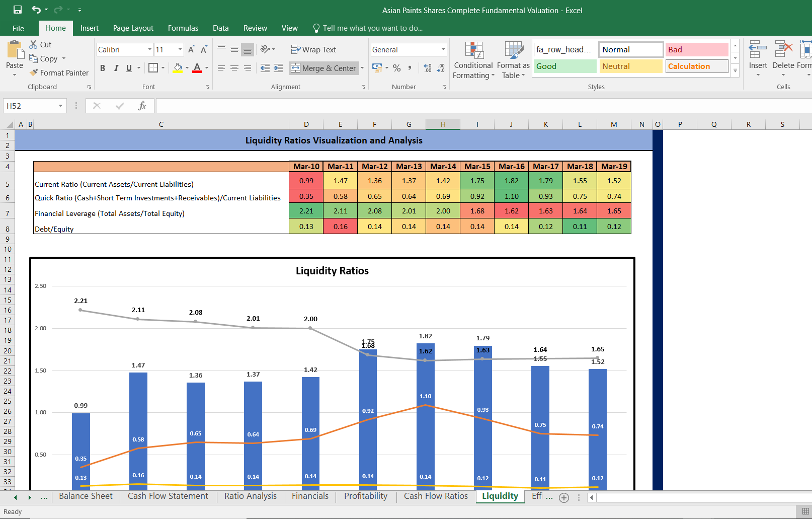Click Decrease Decimal icon
The height and width of the screenshot is (519, 812).
(441, 68)
